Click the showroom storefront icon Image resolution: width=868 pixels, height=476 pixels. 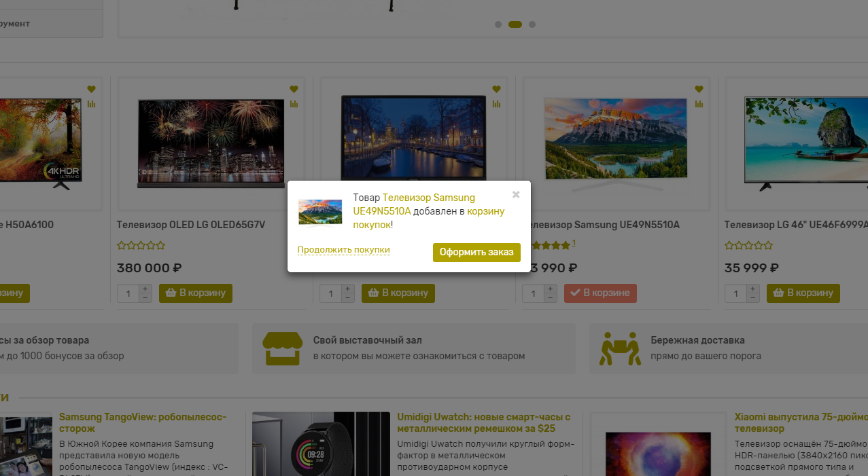[283, 348]
